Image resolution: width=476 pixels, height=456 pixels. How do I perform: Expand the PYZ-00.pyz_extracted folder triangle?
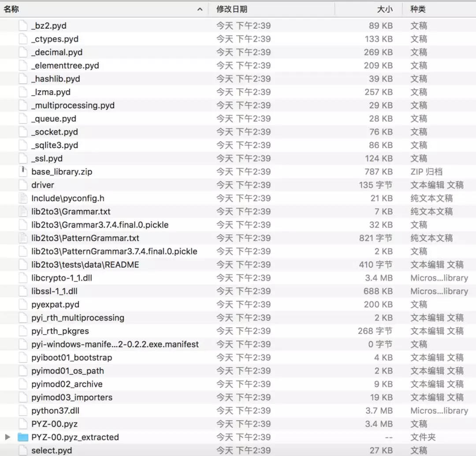(x=7, y=437)
